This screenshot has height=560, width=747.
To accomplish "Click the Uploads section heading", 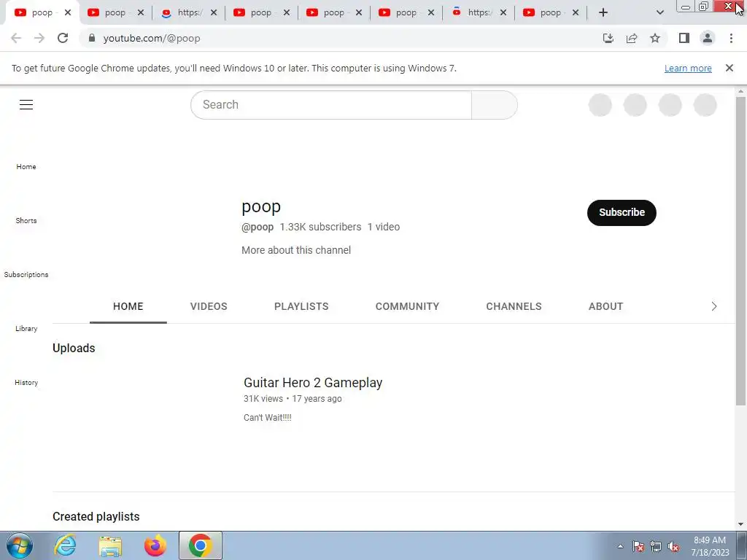I will coord(74,348).
